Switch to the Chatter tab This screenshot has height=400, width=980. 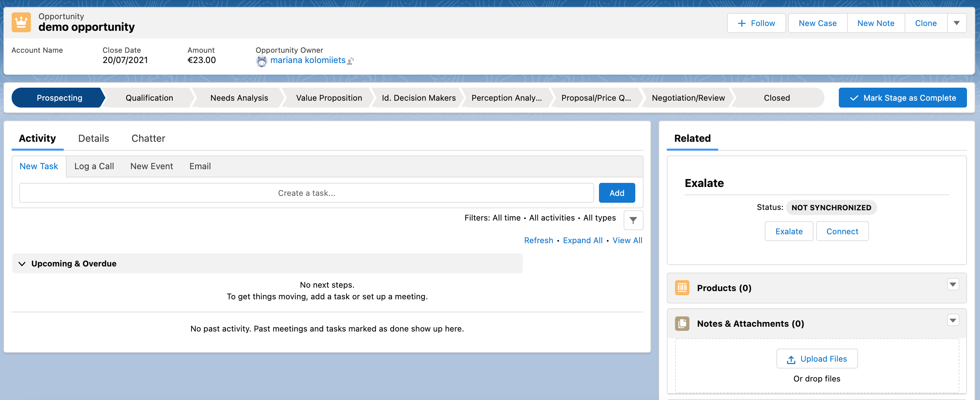[148, 138]
